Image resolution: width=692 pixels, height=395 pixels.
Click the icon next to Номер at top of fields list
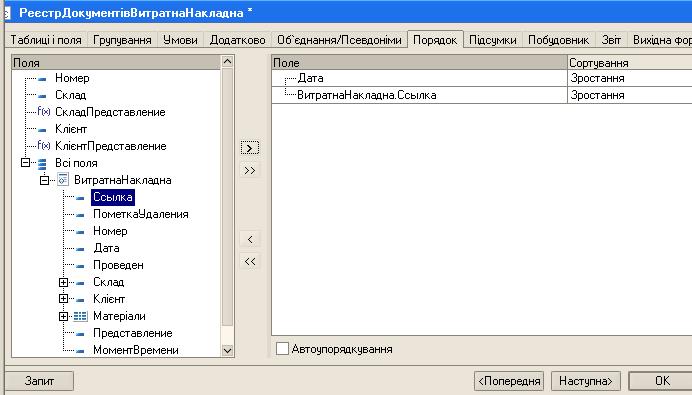[x=42, y=79]
